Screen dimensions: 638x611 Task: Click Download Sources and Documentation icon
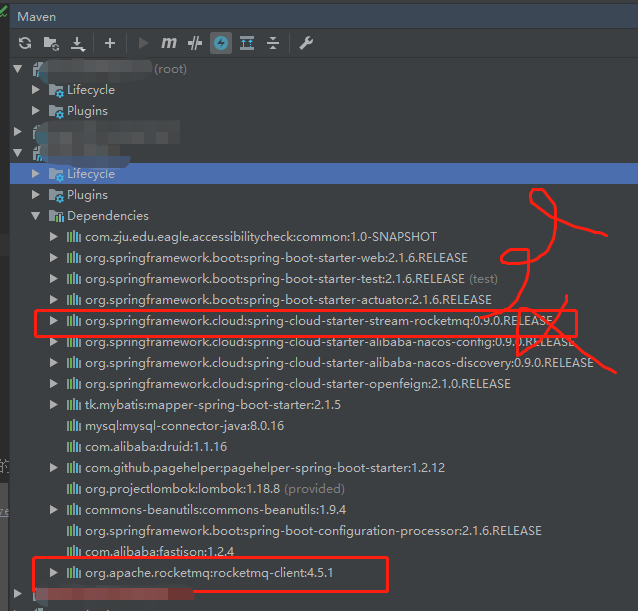[78, 44]
